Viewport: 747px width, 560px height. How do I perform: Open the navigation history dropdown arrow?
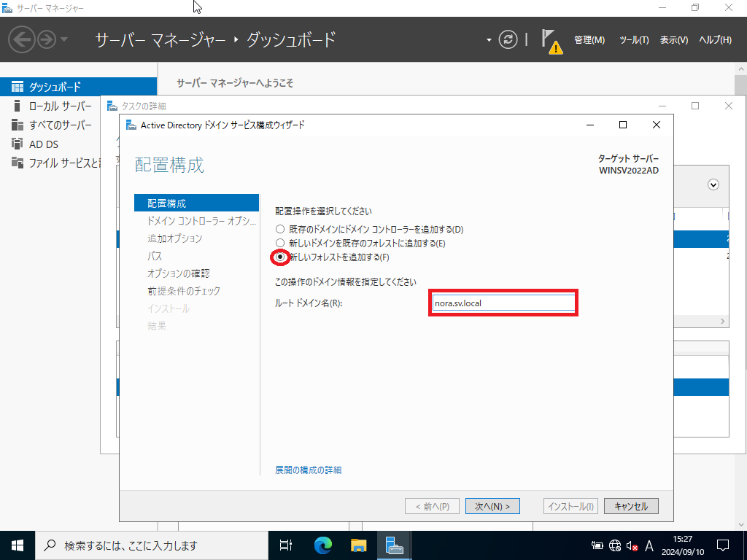[x=64, y=39]
